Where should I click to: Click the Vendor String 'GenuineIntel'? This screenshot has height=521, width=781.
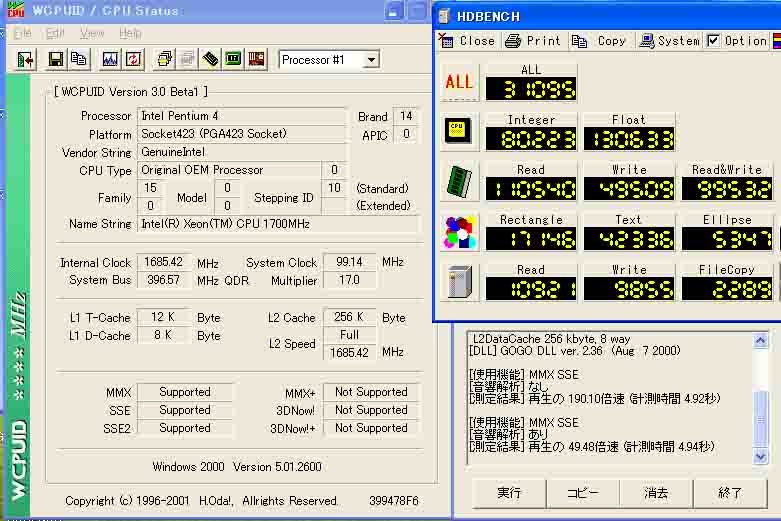(241, 152)
